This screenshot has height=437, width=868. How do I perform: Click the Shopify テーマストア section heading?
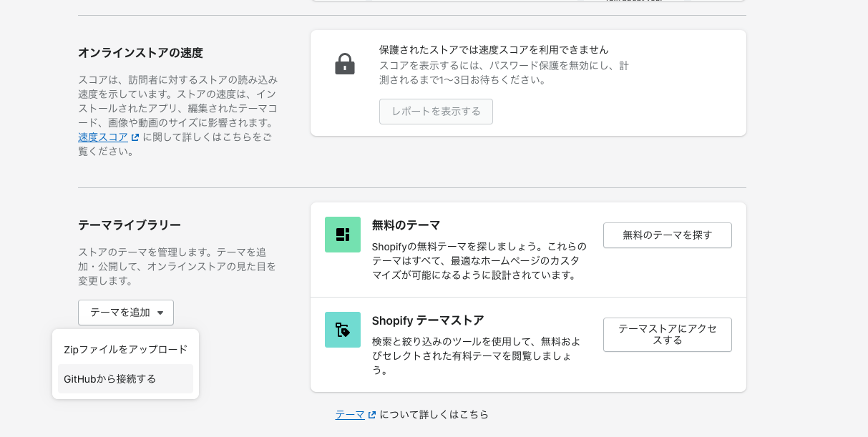[428, 320]
